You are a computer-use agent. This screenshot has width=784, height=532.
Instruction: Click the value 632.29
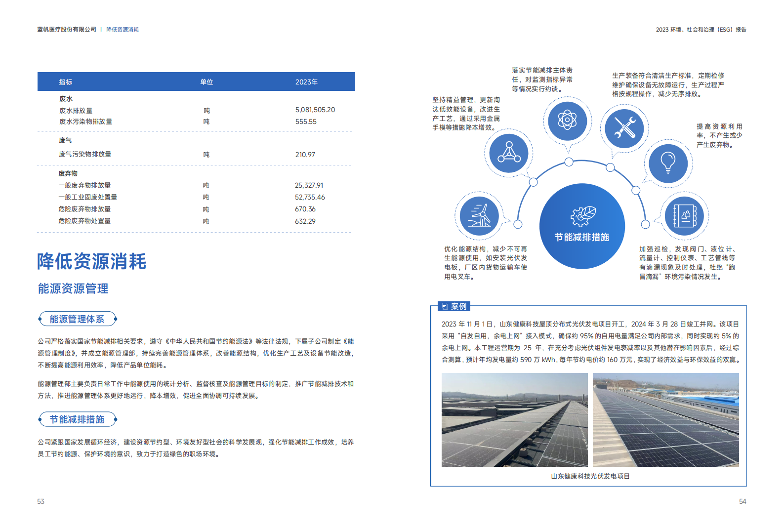[305, 221]
